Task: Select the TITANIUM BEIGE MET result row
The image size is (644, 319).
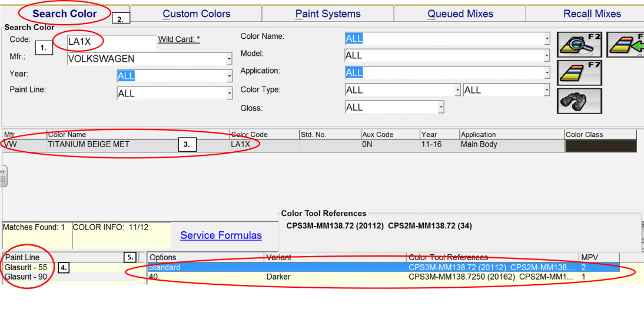Action: (x=320, y=145)
